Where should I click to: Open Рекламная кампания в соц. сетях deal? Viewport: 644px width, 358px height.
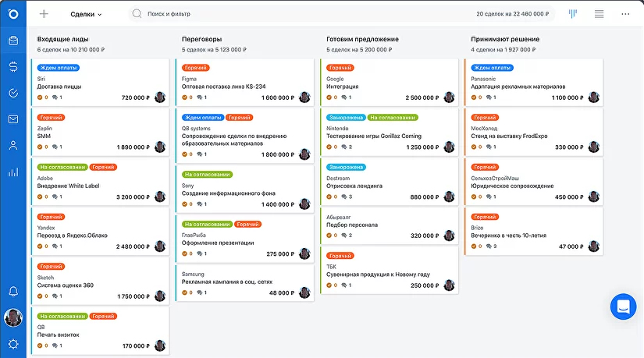pos(227,282)
